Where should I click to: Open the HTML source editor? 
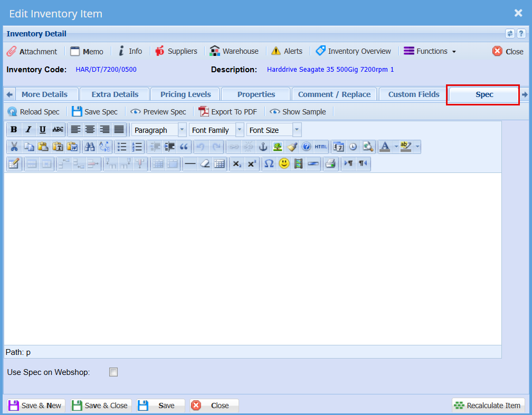click(x=321, y=147)
